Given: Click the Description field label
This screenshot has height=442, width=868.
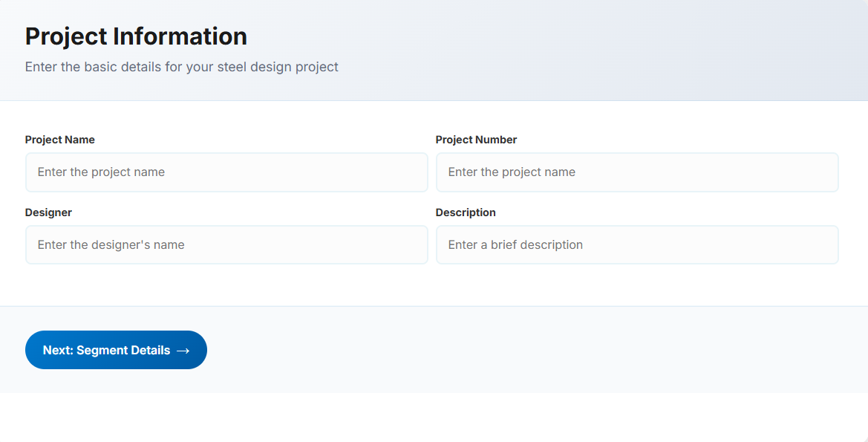Looking at the screenshot, I should 466,212.
